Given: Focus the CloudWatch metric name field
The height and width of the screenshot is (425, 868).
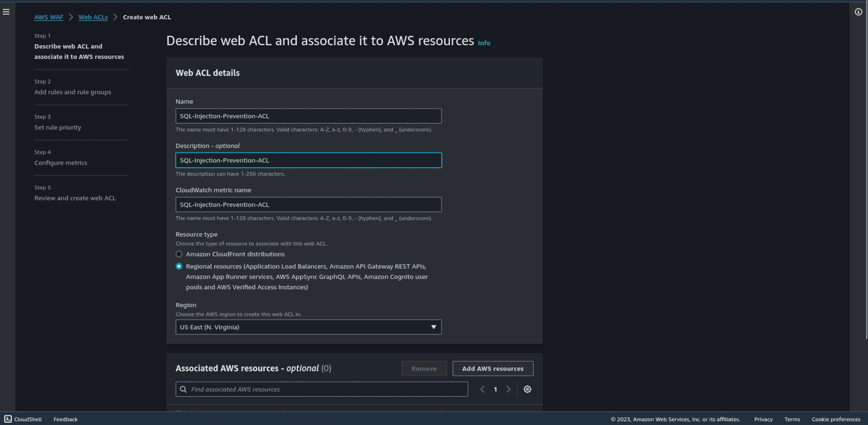Looking at the screenshot, I should 308,205.
